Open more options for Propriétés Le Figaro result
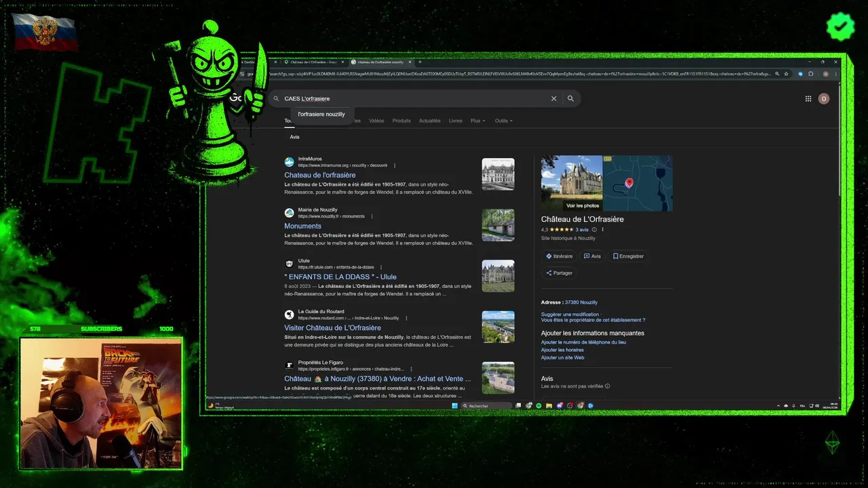 pos(412,369)
